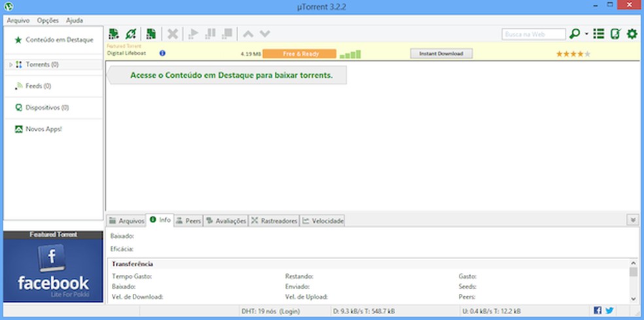The image size is (644, 320).
Task: Close the µTorrent window
Action: point(628,5)
